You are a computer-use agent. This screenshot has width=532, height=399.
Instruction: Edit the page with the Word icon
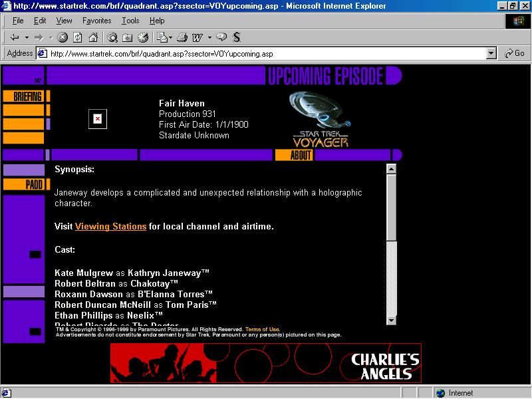coord(198,37)
